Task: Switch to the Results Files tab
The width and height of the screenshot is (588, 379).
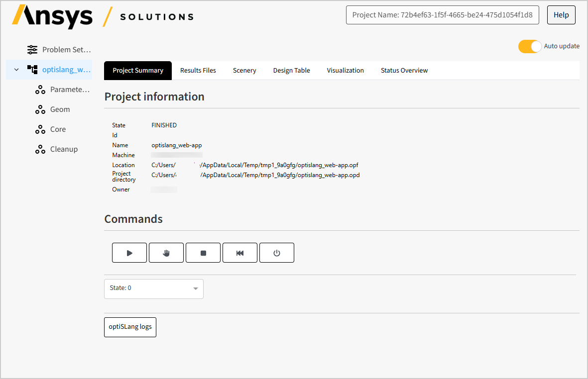Action: point(198,71)
